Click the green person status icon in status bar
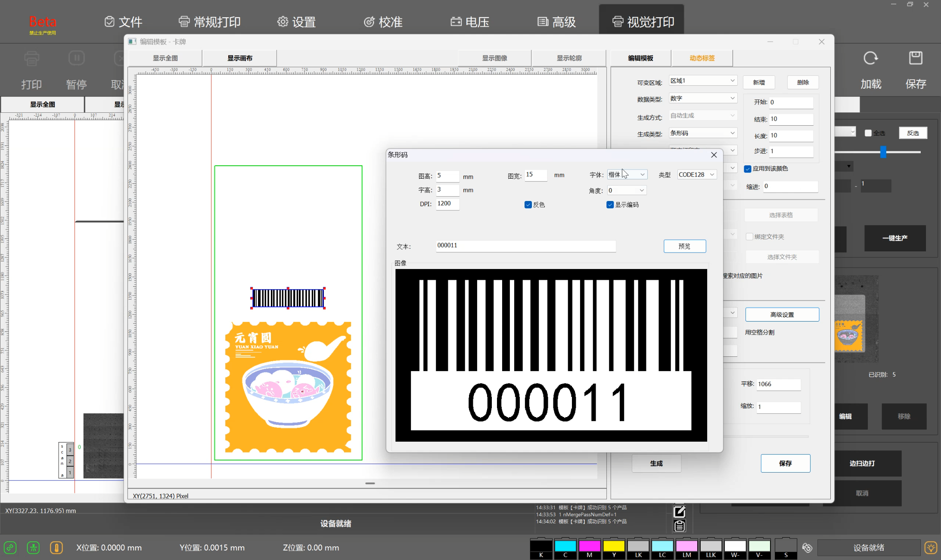The width and height of the screenshot is (941, 560). pos(33,548)
